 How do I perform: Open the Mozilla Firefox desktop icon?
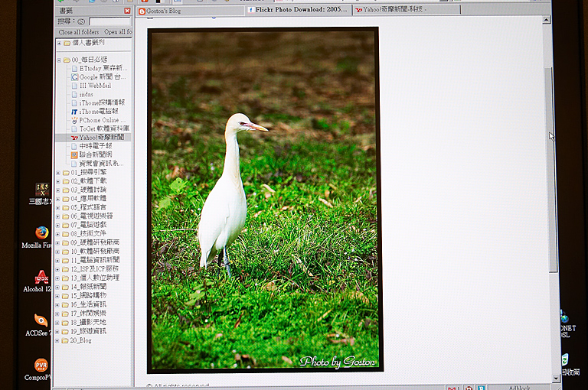(41, 233)
